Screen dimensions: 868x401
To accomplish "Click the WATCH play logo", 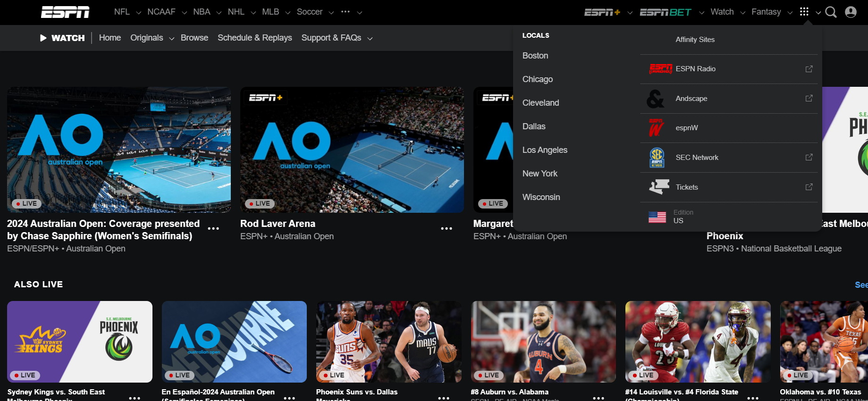I will point(62,38).
